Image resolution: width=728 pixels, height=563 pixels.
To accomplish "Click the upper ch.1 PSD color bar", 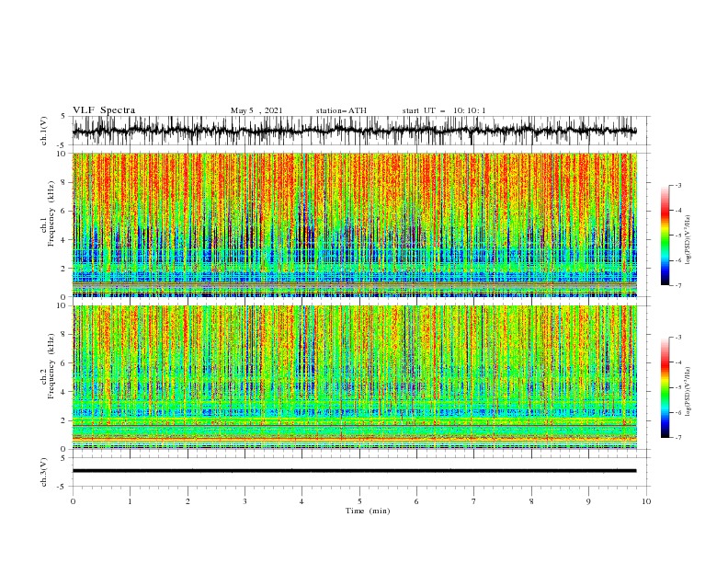I will pyautogui.click(x=665, y=236).
